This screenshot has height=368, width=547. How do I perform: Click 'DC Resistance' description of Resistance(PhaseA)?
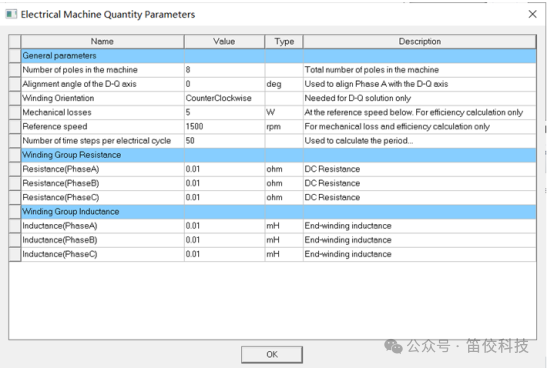[332, 169]
